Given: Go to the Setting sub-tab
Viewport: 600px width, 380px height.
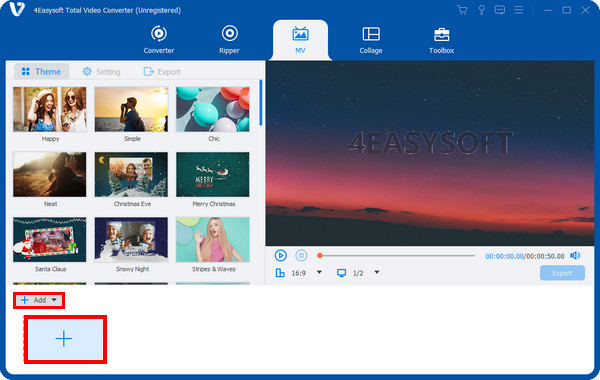Looking at the screenshot, I should click(x=101, y=72).
